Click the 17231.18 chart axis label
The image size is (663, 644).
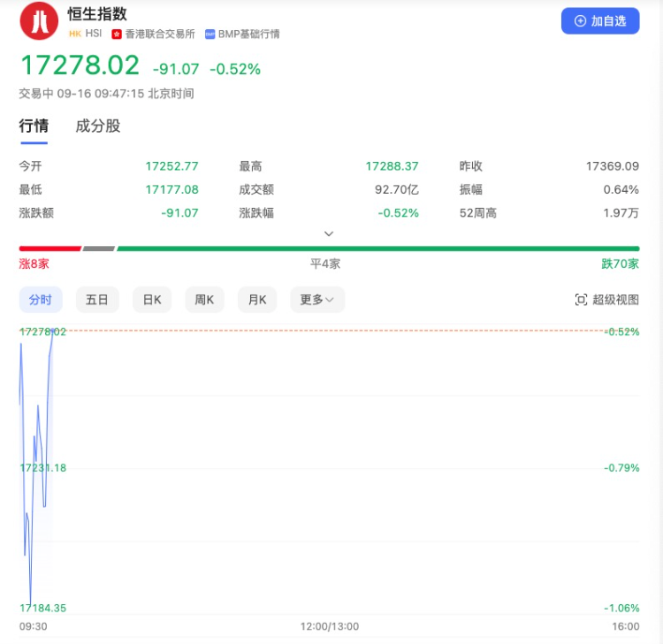click(43, 468)
